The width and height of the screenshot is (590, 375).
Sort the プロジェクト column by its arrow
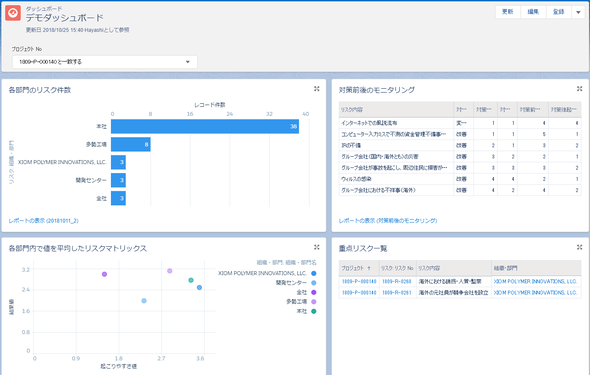pyautogui.click(x=369, y=268)
